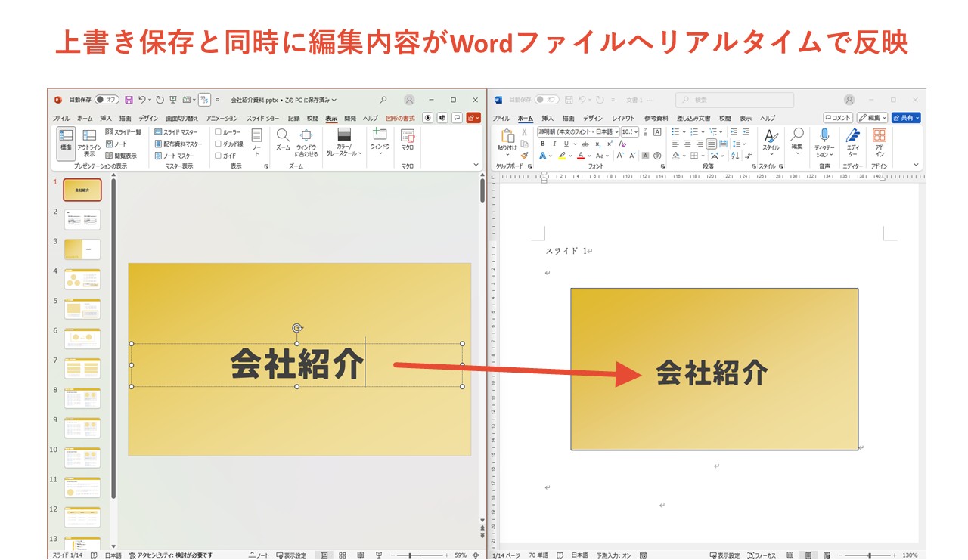Open Word underline style dropdown arrow
The image size is (968, 560).
pyautogui.click(x=574, y=144)
